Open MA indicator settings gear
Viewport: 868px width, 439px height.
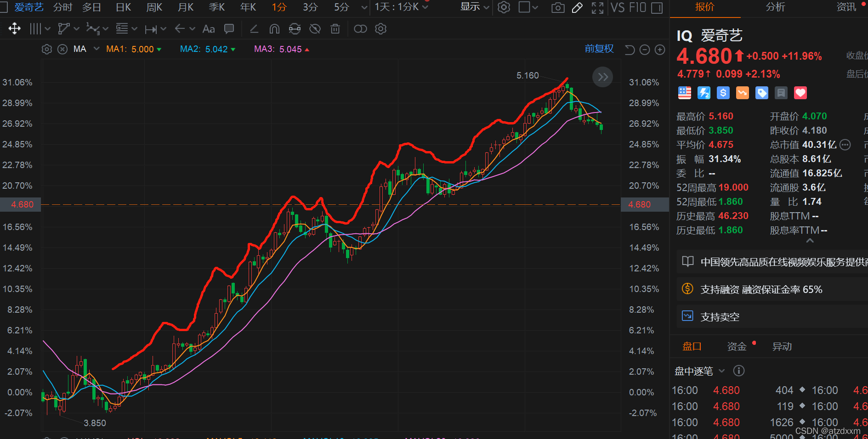coord(46,49)
